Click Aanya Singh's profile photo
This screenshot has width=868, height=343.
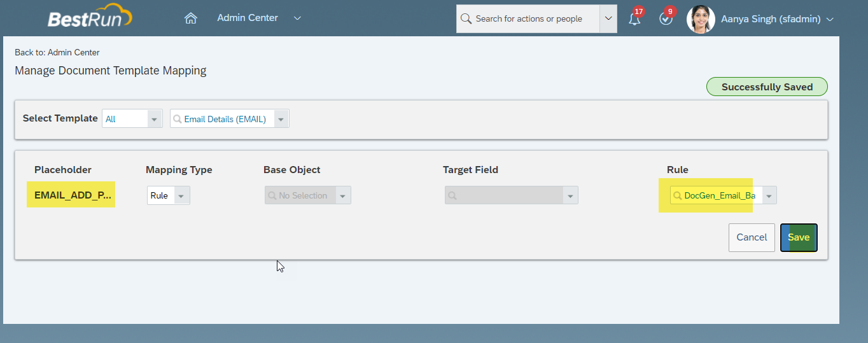701,19
